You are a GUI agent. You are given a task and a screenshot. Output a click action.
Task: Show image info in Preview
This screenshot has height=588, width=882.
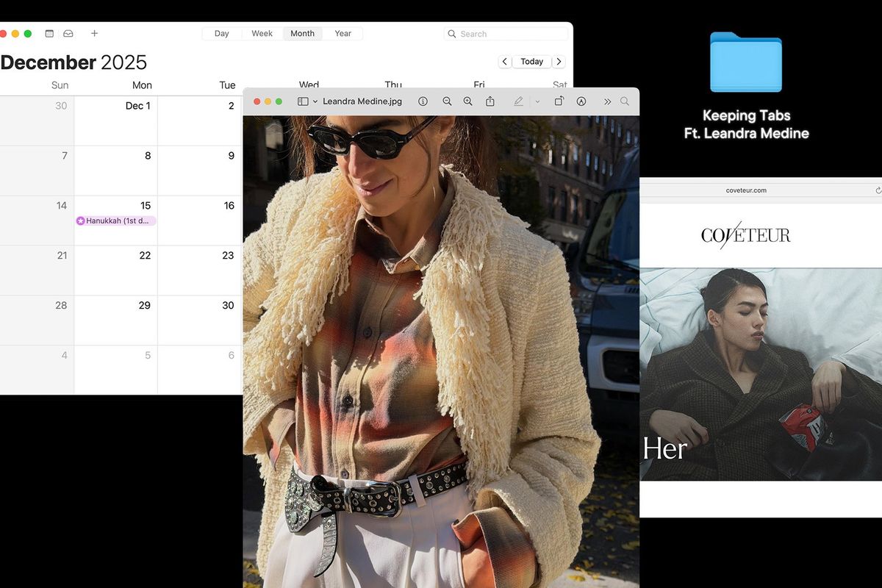[423, 101]
